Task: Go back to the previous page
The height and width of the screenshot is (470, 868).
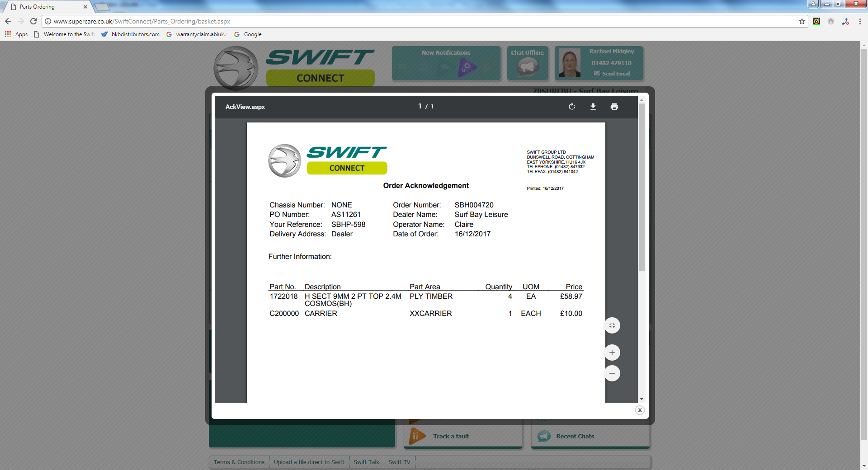Action: tap(8, 21)
